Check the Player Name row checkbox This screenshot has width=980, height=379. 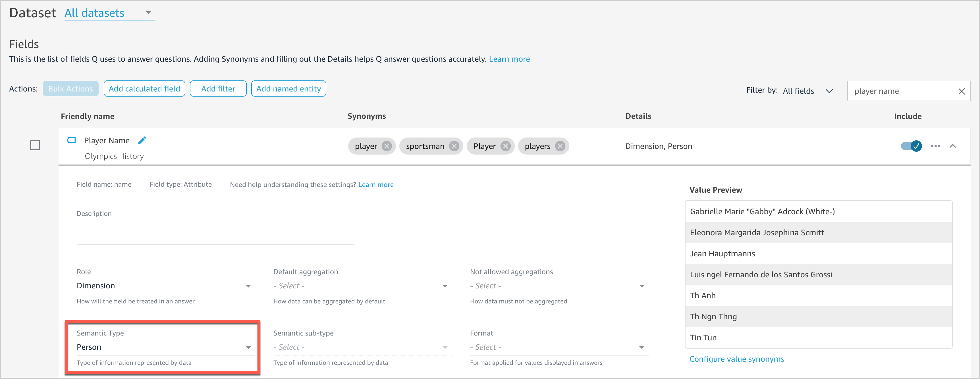pos(35,145)
